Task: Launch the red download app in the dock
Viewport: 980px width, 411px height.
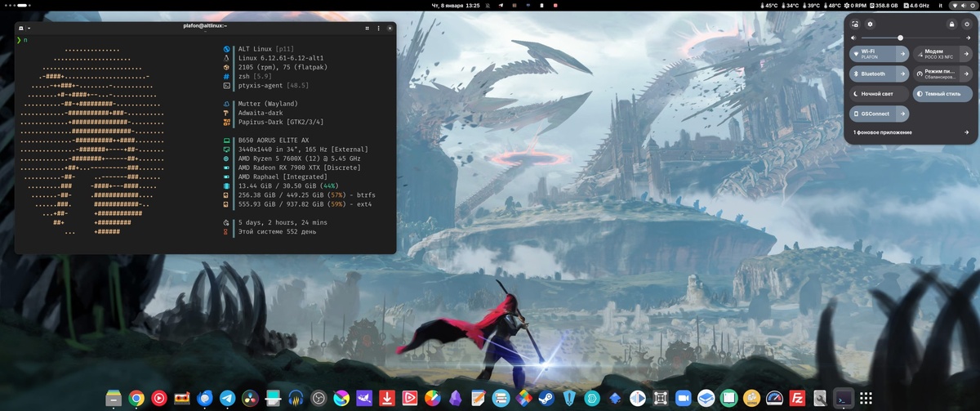Action: point(387,398)
